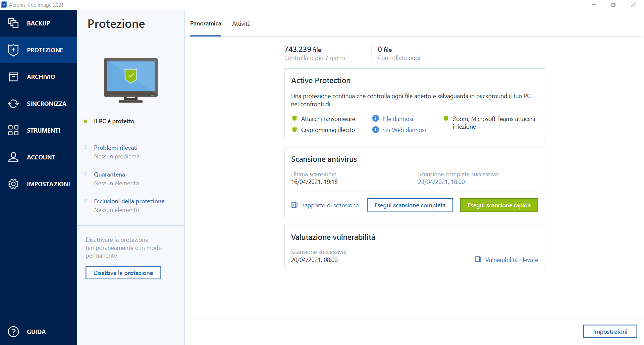Open the Quarantena link

(x=110, y=175)
